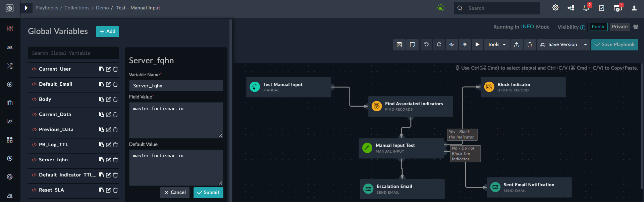
Task: Set visibility to Private
Action: click(620, 27)
